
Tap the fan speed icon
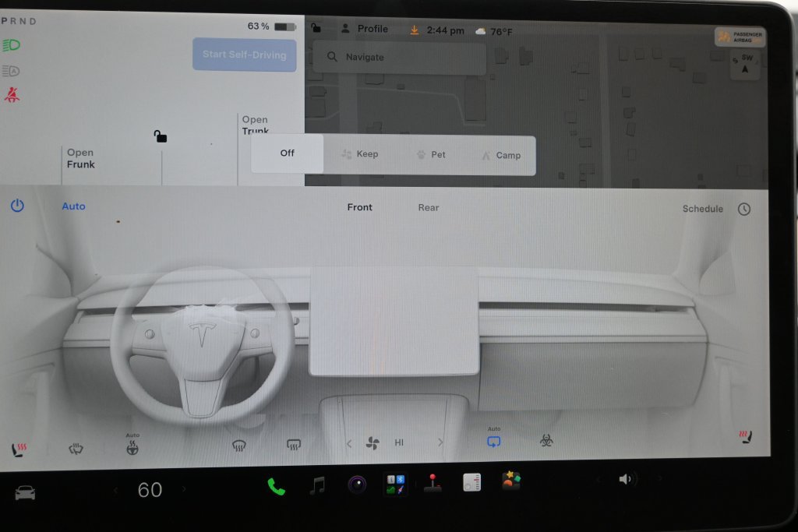point(373,443)
